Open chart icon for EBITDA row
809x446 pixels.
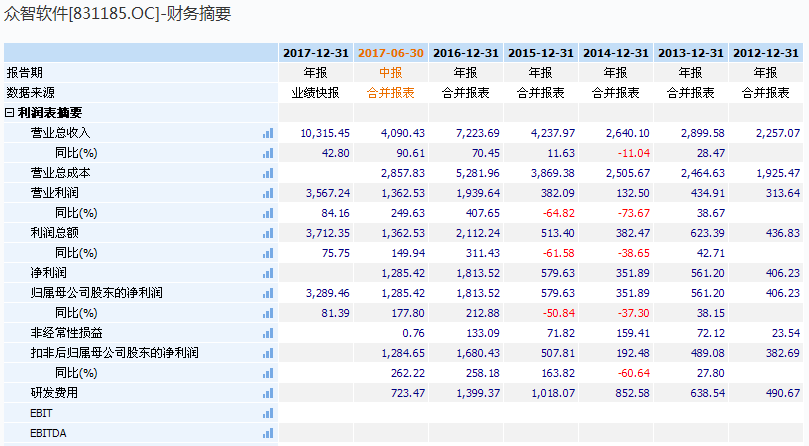(x=268, y=433)
